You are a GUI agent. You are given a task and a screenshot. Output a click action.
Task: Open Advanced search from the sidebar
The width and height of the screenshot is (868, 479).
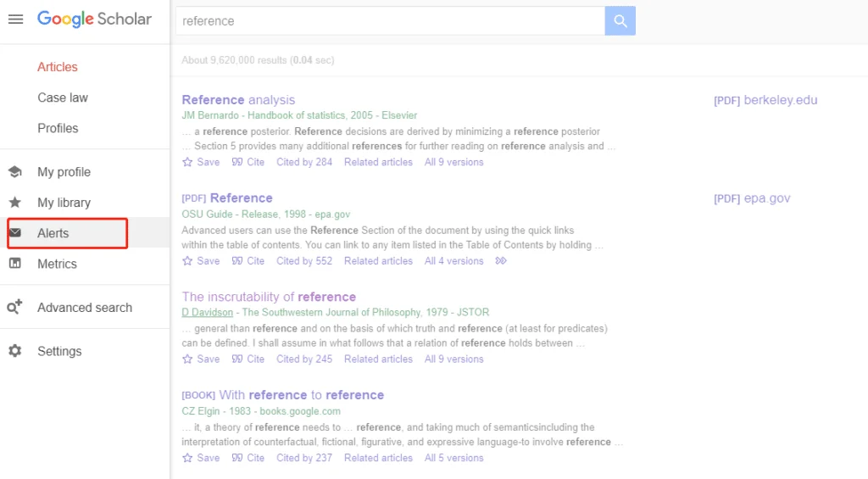(85, 308)
